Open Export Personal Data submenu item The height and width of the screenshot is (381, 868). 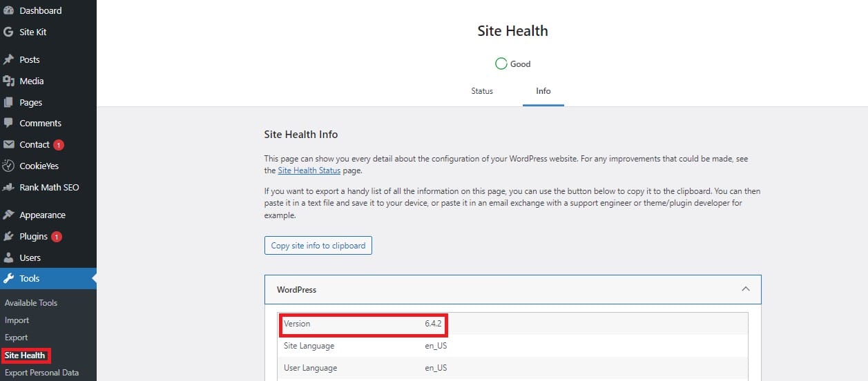pyautogui.click(x=41, y=373)
